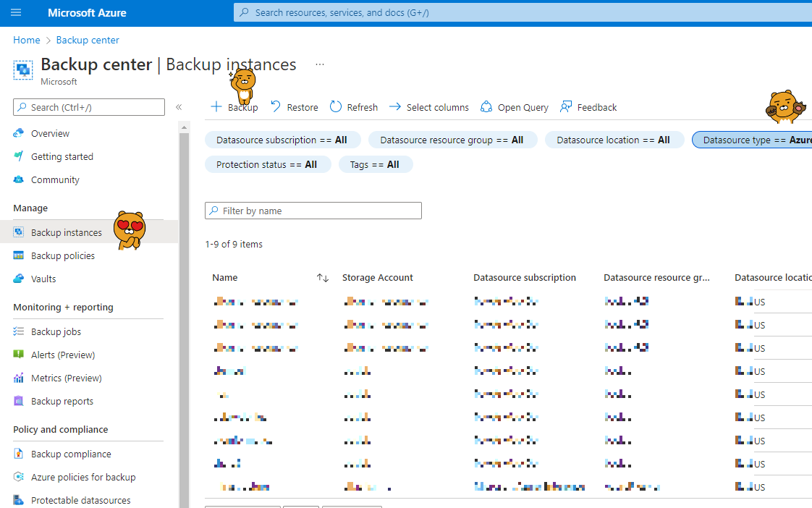
Task: Open Metrics (Preview)
Action: [67, 378]
